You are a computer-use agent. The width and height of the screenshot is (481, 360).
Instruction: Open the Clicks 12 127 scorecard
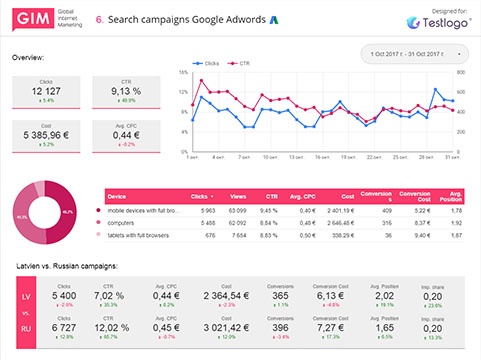(46, 92)
